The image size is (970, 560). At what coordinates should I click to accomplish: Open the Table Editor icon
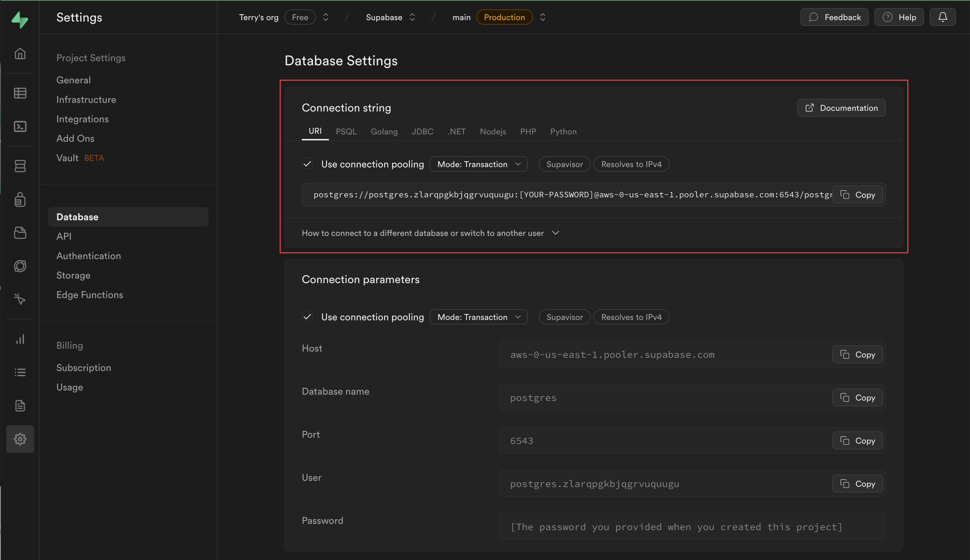click(20, 93)
